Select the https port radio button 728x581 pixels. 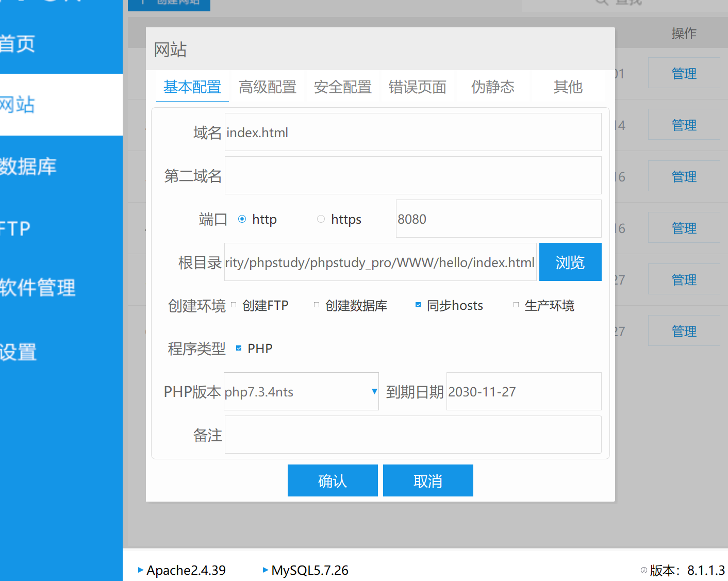pyautogui.click(x=321, y=219)
